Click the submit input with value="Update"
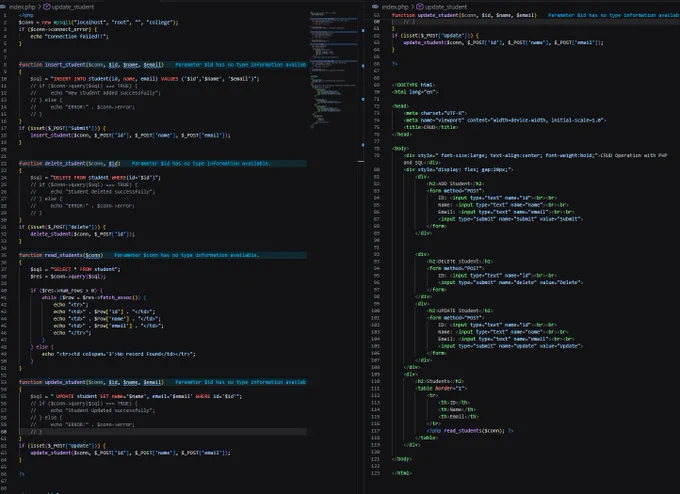The height and width of the screenshot is (494, 680). [x=510, y=346]
